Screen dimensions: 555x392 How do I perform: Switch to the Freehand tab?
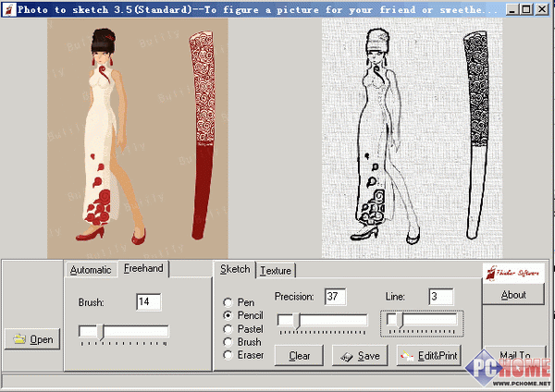tap(143, 268)
